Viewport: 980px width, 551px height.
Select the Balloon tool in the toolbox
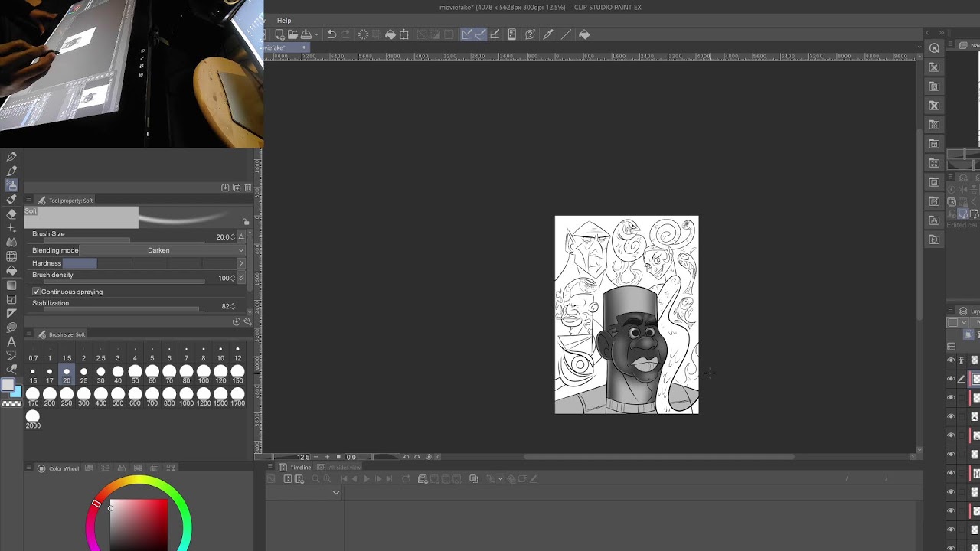[x=11, y=328]
